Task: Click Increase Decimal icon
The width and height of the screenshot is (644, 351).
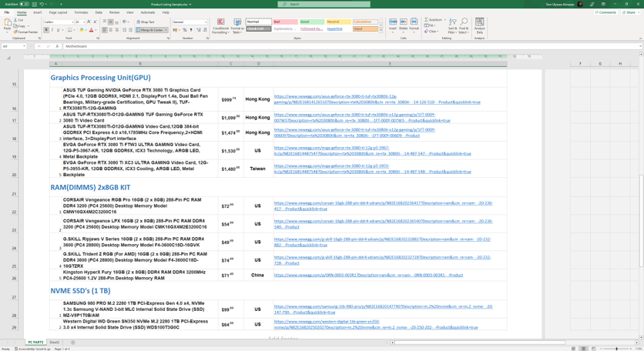Action: click(x=199, y=30)
